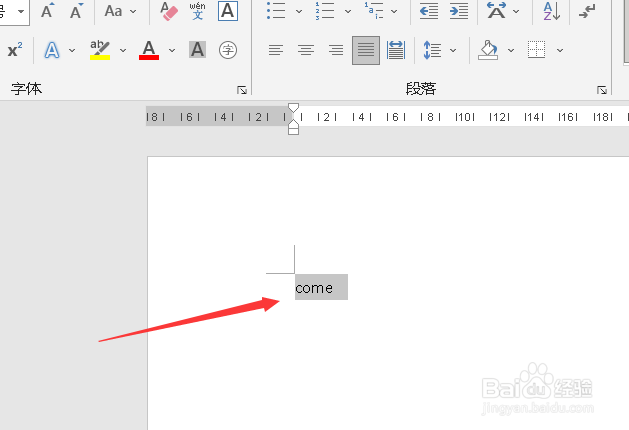Expand the Text Effects dropdown arrow

point(72,51)
